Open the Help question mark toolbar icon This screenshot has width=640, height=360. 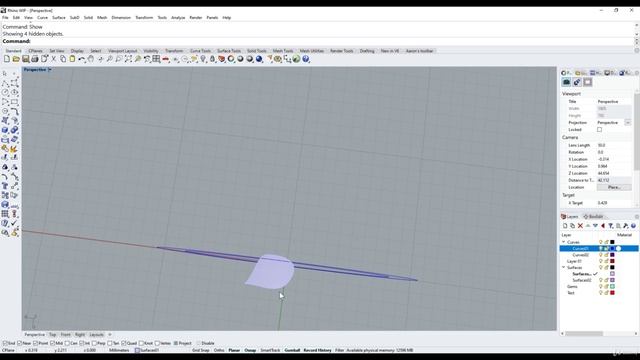[x=306, y=59]
